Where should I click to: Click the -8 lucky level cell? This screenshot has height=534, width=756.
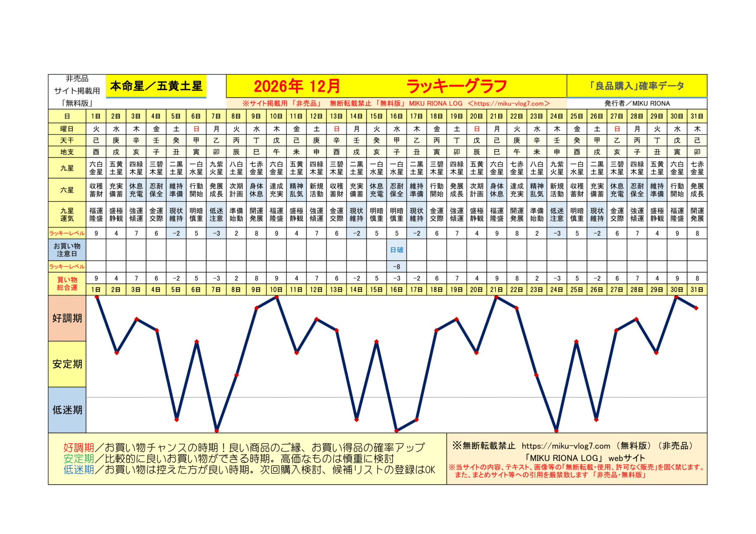coord(396,267)
